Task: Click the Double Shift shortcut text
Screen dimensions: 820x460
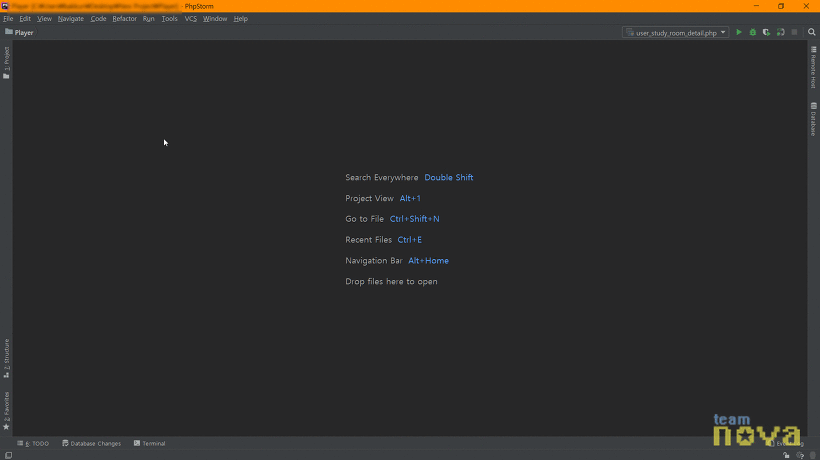Action: coord(449,177)
